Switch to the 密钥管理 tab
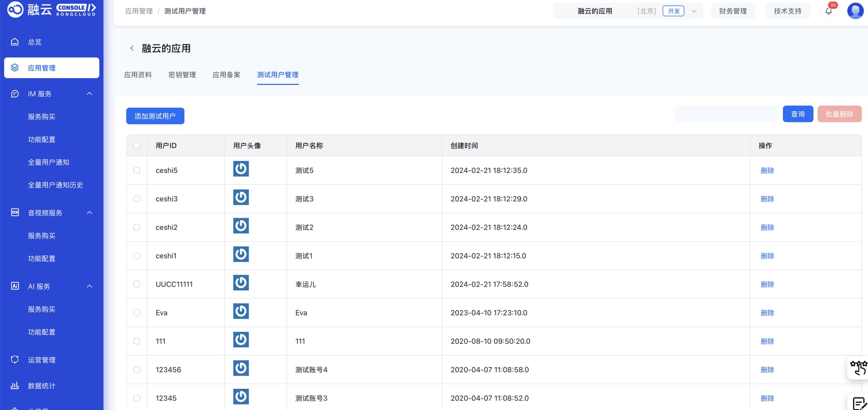Viewport: 868px width, 410px height. tap(182, 75)
